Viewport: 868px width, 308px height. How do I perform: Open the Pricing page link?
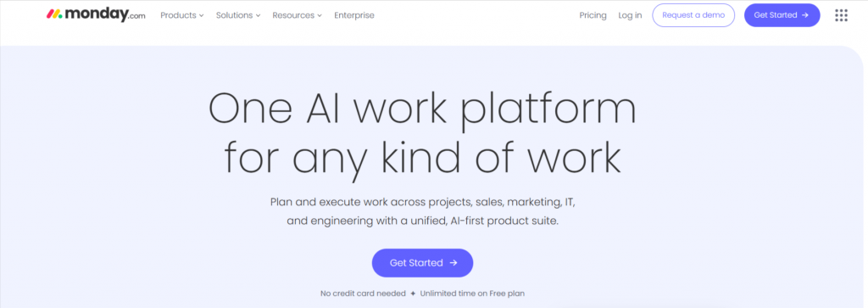tap(593, 15)
